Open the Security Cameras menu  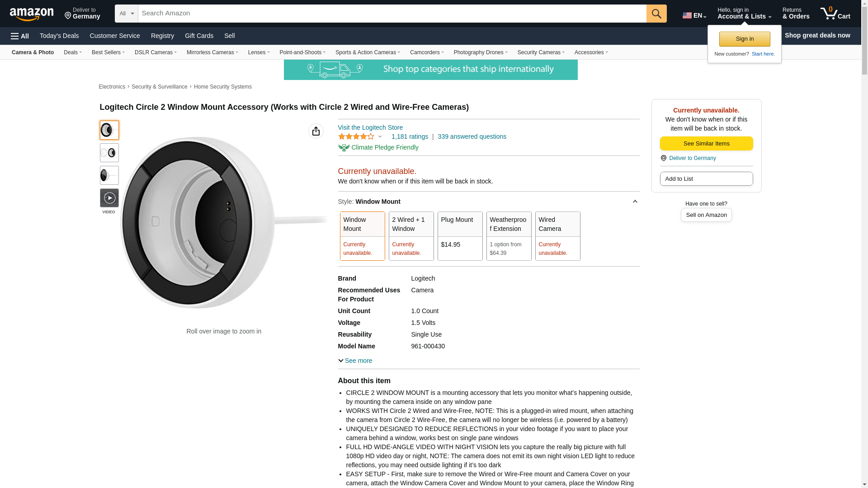(541, 52)
